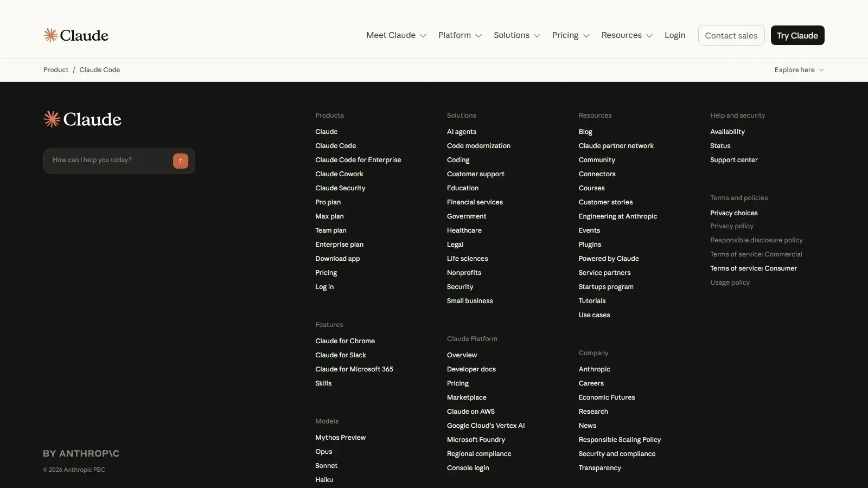Click the Try Claude button

pyautogui.click(x=797, y=35)
